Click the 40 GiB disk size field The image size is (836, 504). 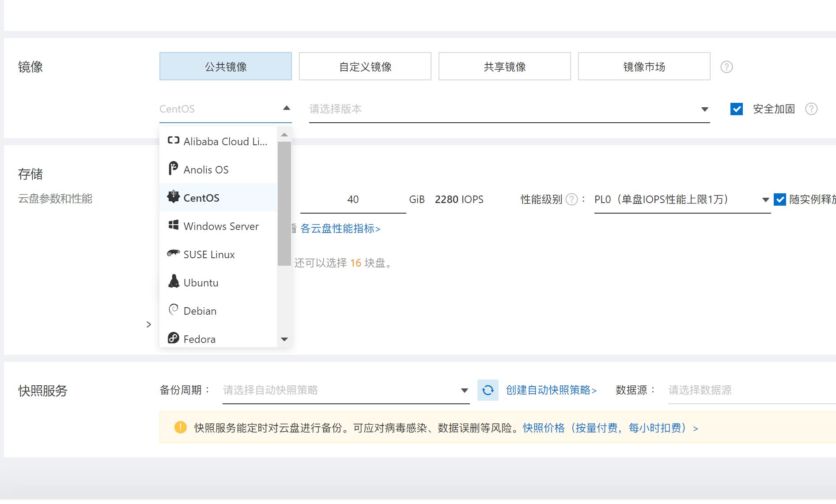[x=353, y=200]
